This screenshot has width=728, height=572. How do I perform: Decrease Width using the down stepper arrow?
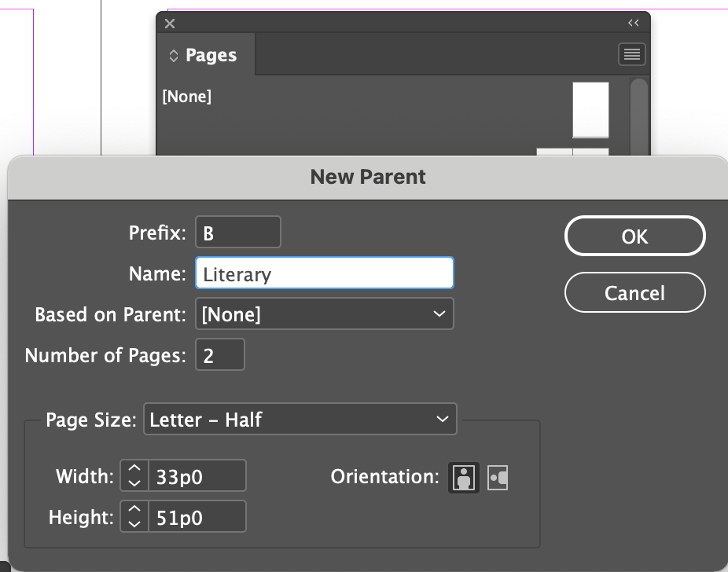pyautogui.click(x=134, y=483)
